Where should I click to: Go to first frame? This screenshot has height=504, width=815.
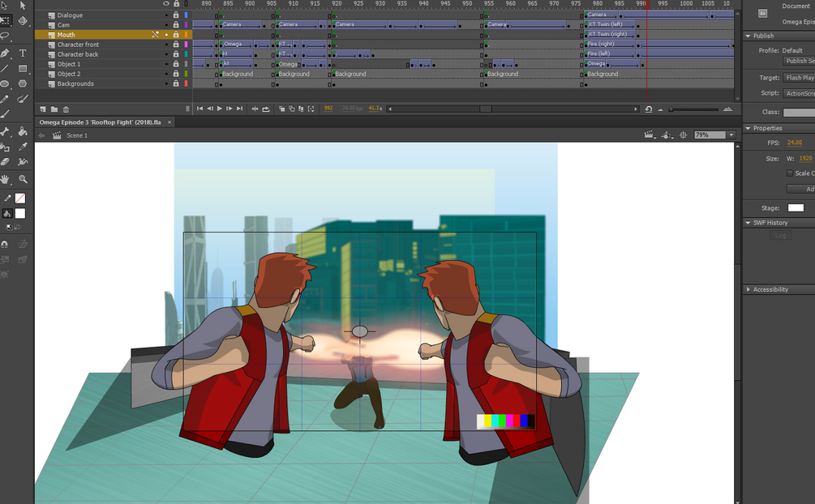point(199,109)
